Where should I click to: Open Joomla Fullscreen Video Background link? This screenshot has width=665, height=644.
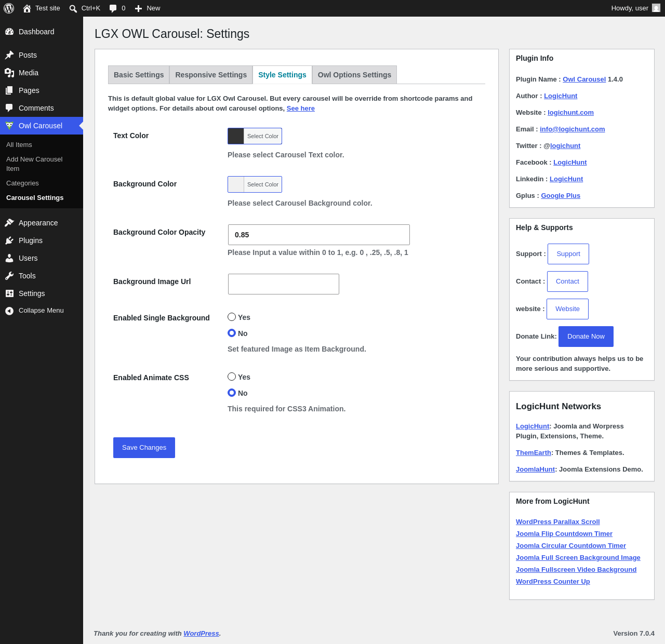pos(576,570)
